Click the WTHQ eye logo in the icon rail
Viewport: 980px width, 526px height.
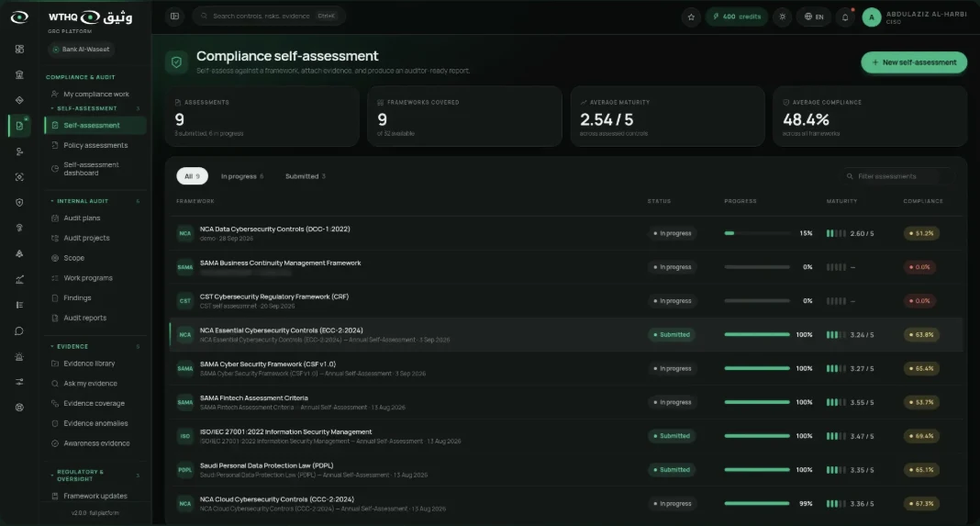(x=19, y=17)
